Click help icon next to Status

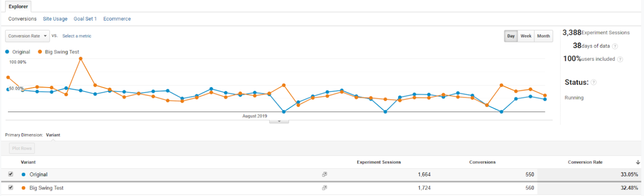point(593,83)
